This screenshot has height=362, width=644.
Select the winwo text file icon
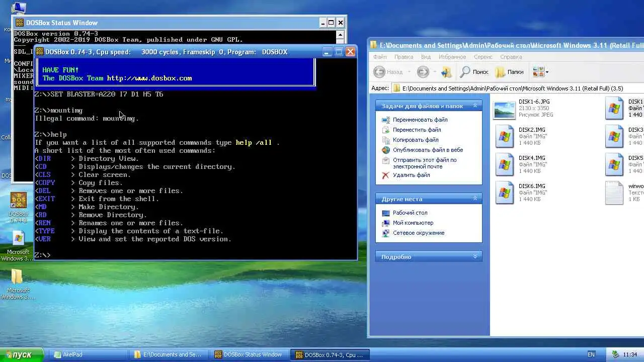[x=614, y=194]
